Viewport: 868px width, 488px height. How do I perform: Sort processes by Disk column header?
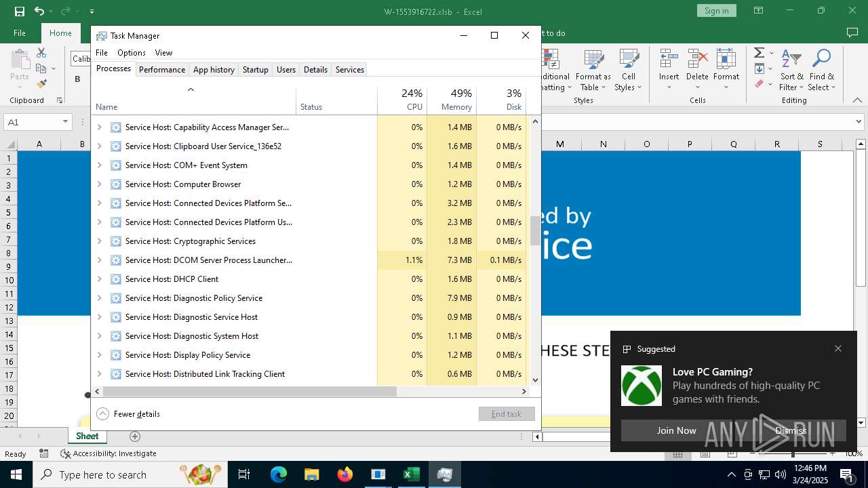[501, 100]
